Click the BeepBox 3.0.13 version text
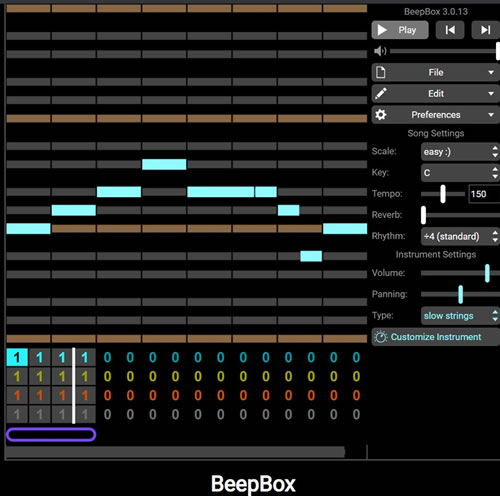Image resolution: width=500 pixels, height=496 pixels. [x=436, y=12]
